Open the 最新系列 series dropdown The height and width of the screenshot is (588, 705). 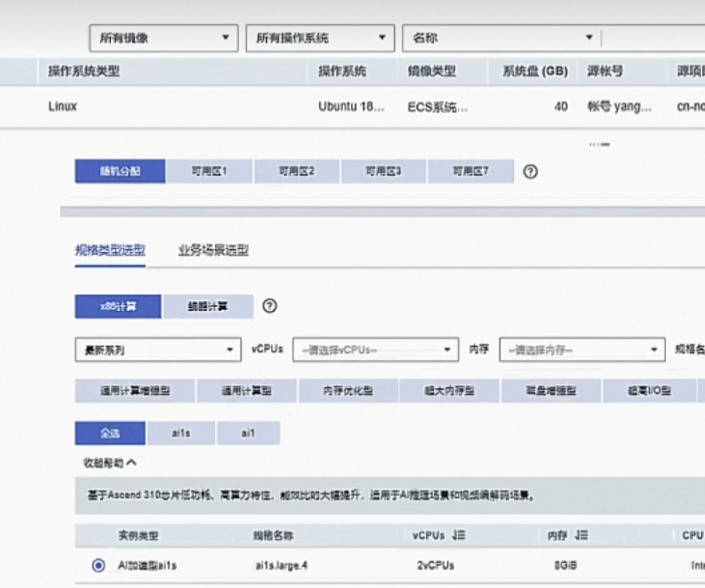[158, 350]
